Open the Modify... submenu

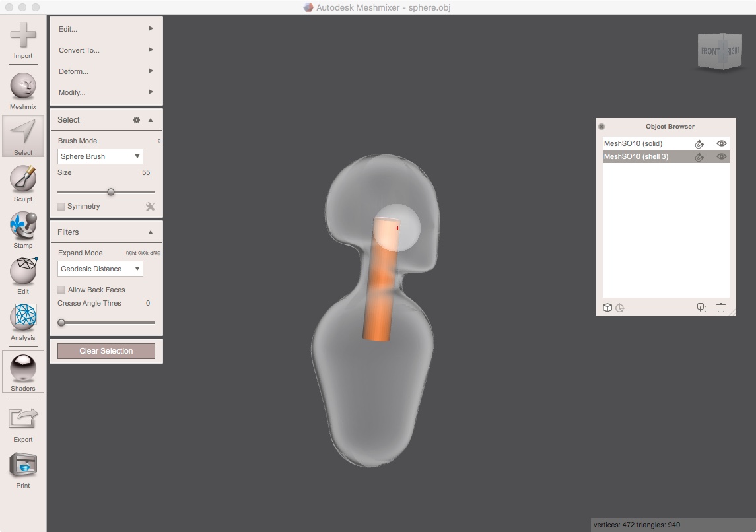[x=106, y=92]
